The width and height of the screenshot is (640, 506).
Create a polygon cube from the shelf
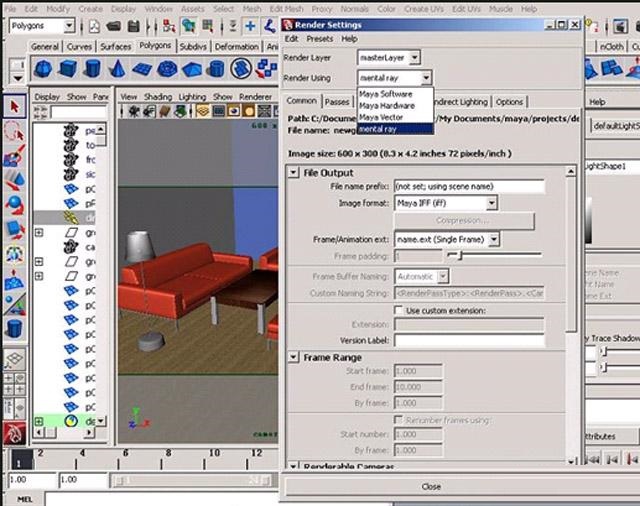[x=68, y=69]
